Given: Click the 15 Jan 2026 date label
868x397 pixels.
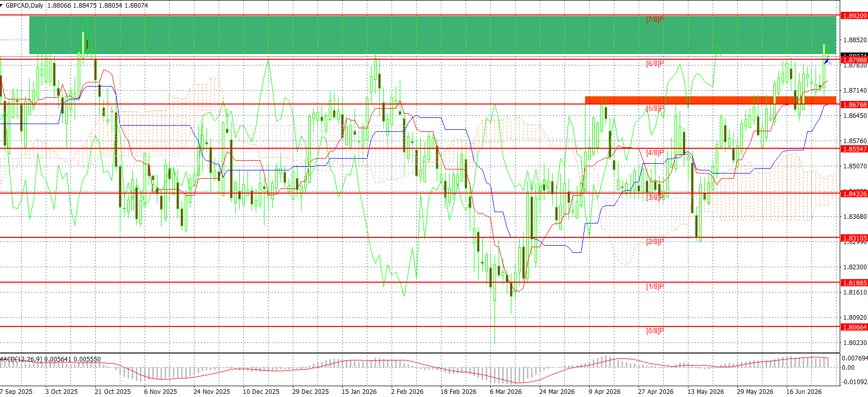Looking at the screenshot, I should point(359,391).
